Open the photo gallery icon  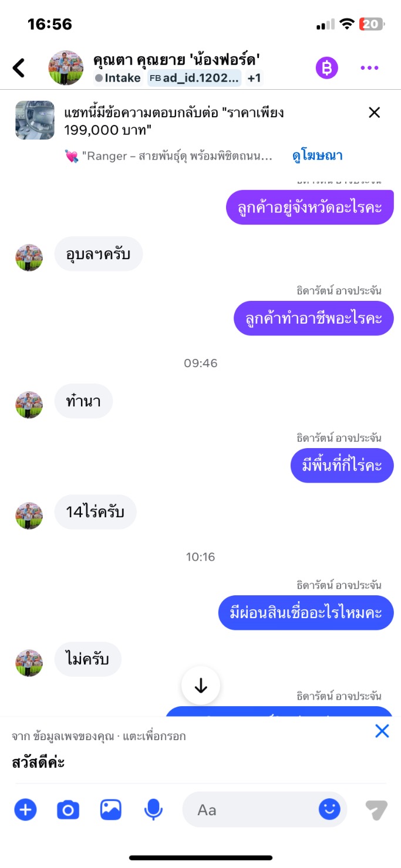(x=110, y=810)
